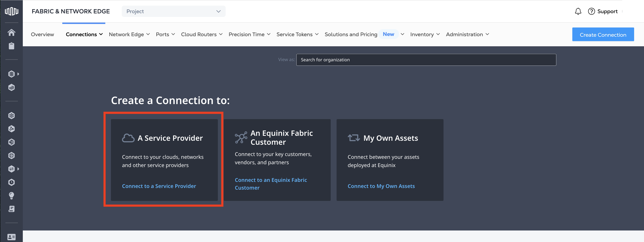Click the Support question mark icon
Viewport: 644px width, 242px height.
(x=591, y=11)
